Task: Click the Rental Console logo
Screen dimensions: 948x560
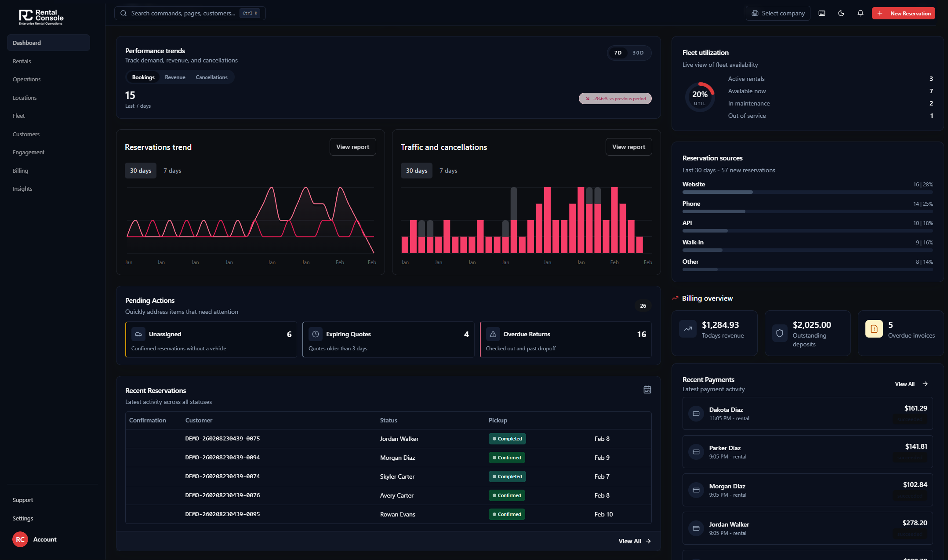Action: click(x=39, y=16)
